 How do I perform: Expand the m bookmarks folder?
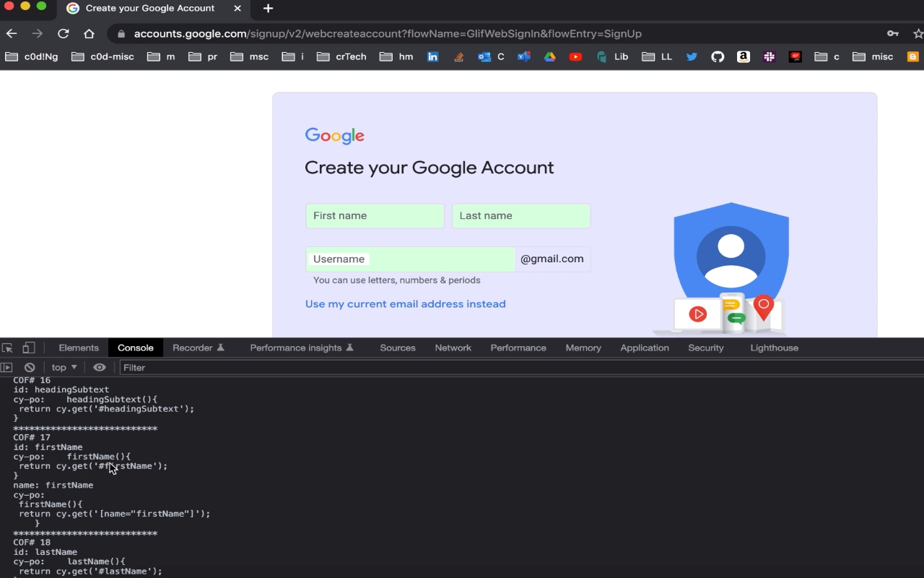coord(161,56)
